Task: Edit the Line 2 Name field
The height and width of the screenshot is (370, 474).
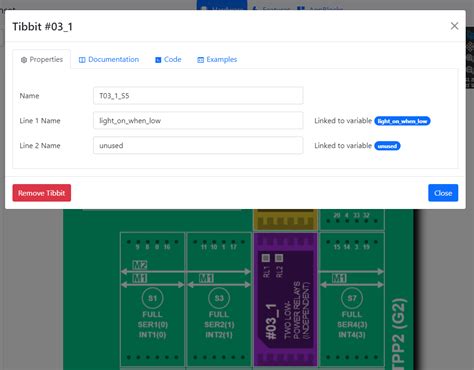Action: pyautogui.click(x=198, y=145)
